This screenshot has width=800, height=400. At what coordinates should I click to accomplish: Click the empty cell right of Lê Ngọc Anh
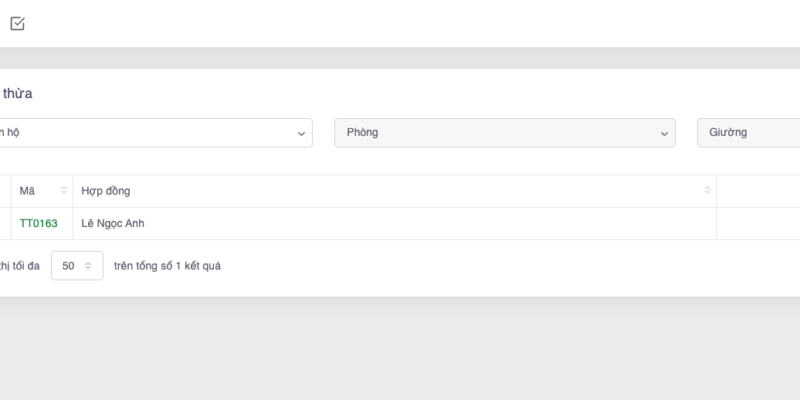pos(758,224)
